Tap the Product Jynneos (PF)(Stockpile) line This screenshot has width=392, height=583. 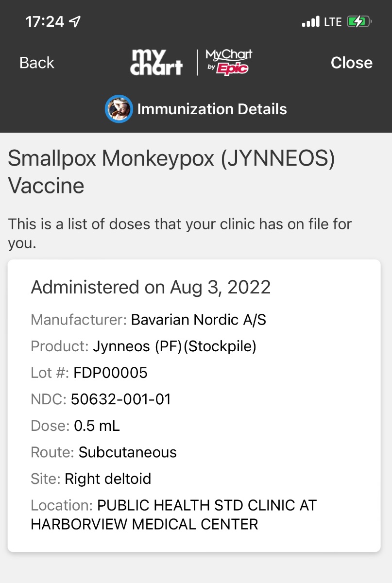pos(144,346)
